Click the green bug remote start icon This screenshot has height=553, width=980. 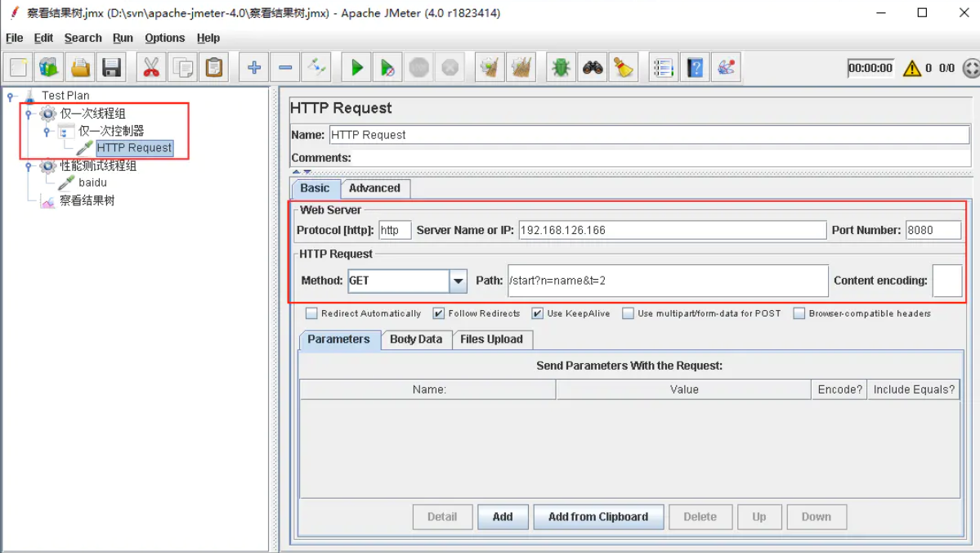(561, 68)
